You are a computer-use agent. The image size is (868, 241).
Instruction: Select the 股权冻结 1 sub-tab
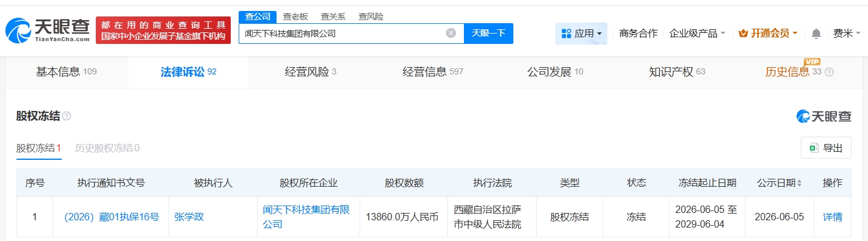click(38, 148)
